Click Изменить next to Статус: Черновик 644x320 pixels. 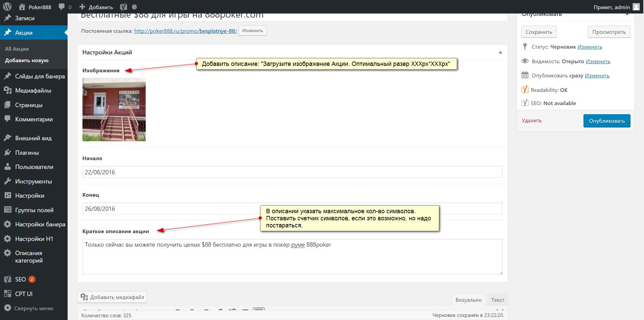(590, 47)
